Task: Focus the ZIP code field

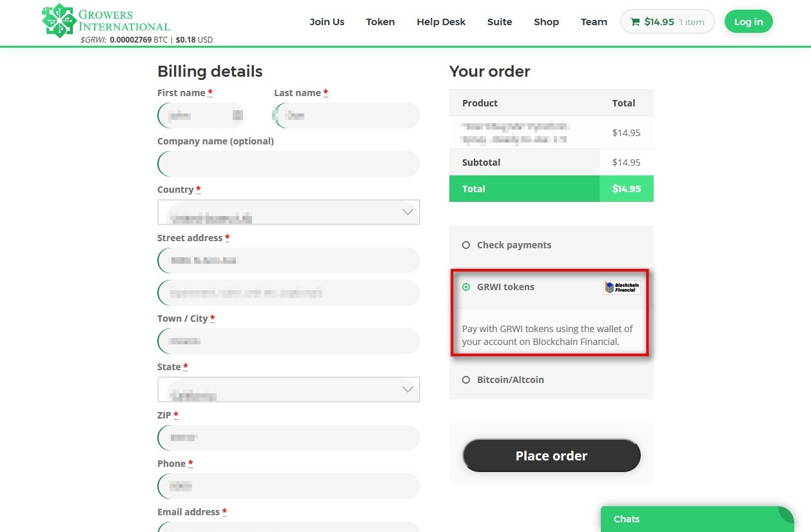Action: (x=288, y=438)
